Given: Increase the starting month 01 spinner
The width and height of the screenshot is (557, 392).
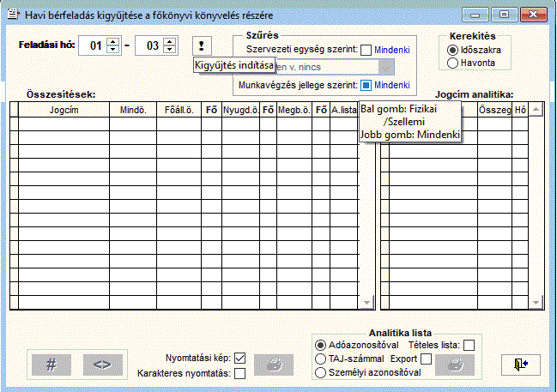Looking at the screenshot, I should (112, 42).
